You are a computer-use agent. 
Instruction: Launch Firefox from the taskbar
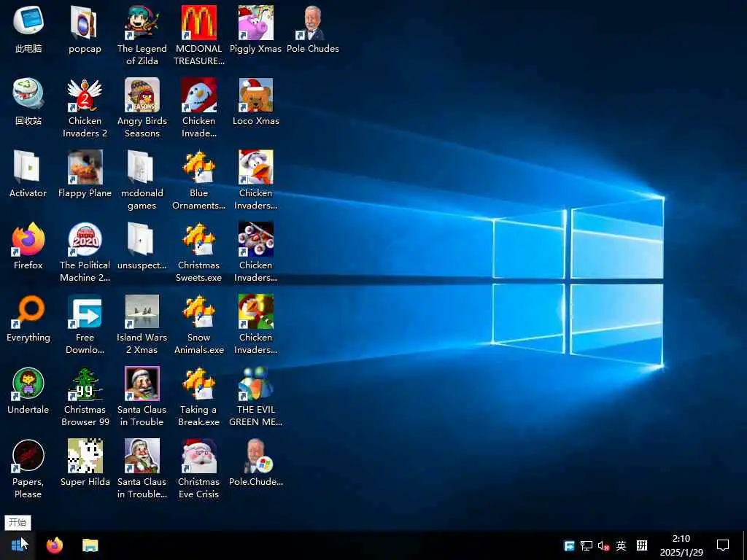[55, 545]
